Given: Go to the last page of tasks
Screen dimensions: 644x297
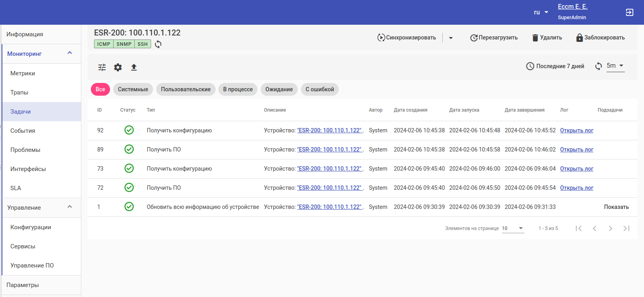Looking at the screenshot, I should coord(626,228).
